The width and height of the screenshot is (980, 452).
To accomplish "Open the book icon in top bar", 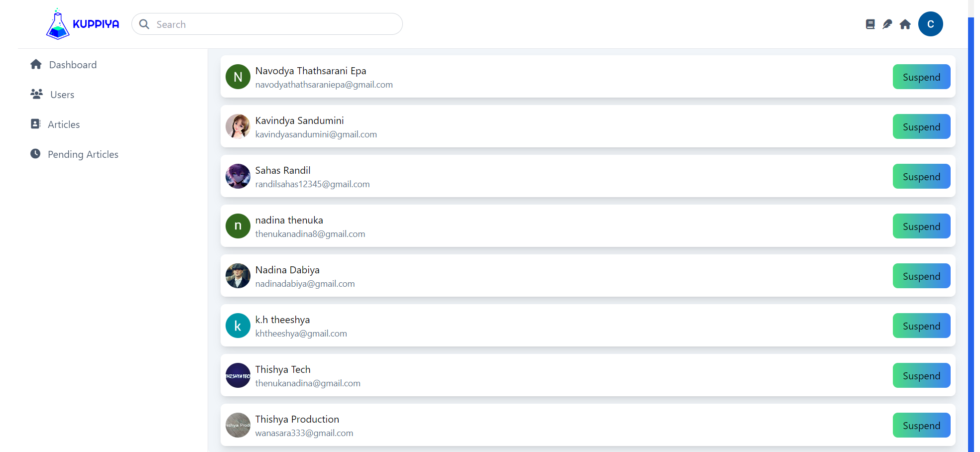I will click(870, 24).
